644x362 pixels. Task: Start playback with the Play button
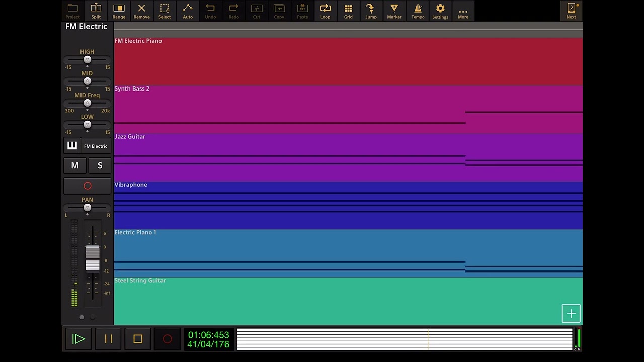tap(78, 339)
